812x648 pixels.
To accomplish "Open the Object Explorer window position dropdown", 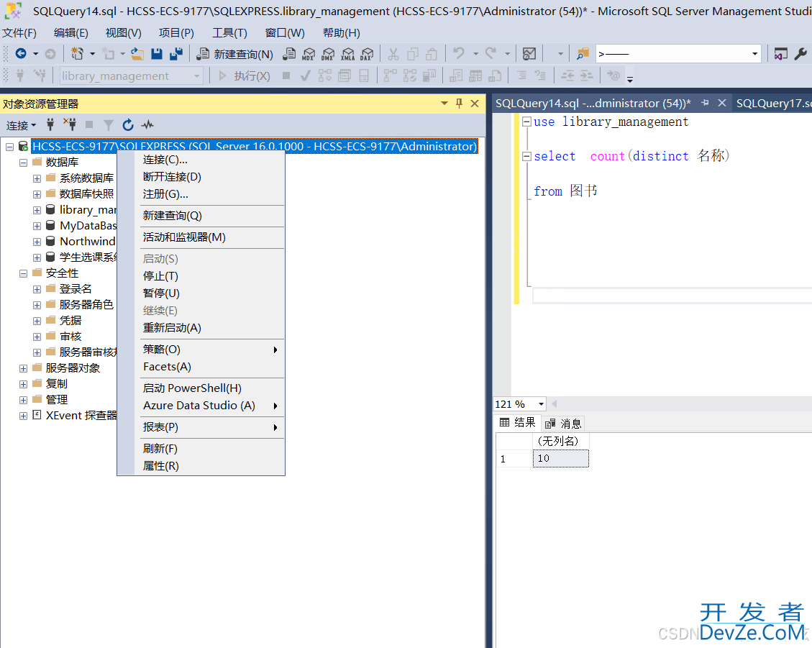I will click(x=444, y=104).
